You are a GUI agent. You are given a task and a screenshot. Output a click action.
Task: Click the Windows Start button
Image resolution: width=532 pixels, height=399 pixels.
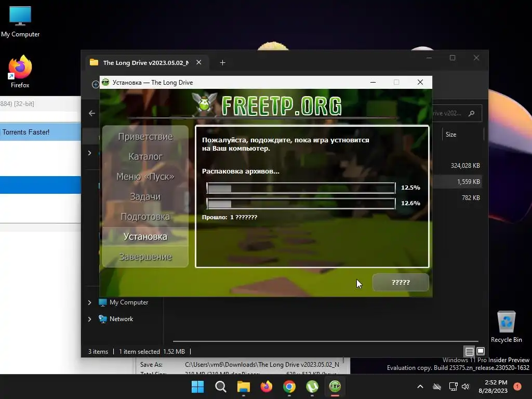[x=197, y=387]
